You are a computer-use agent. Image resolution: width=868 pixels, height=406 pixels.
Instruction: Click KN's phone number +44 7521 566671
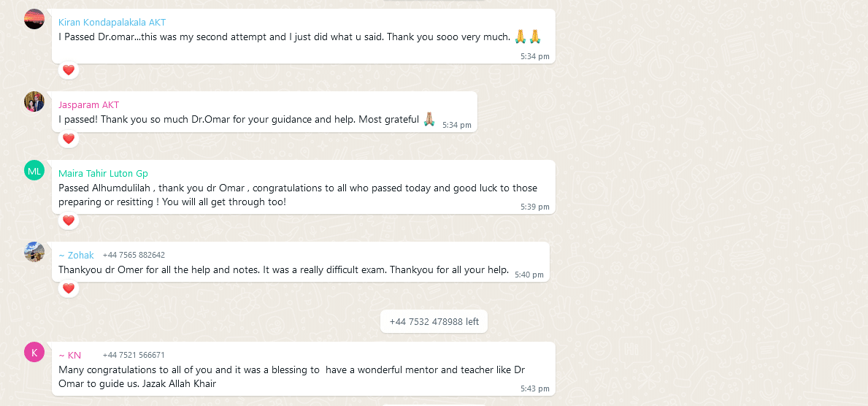pos(134,356)
